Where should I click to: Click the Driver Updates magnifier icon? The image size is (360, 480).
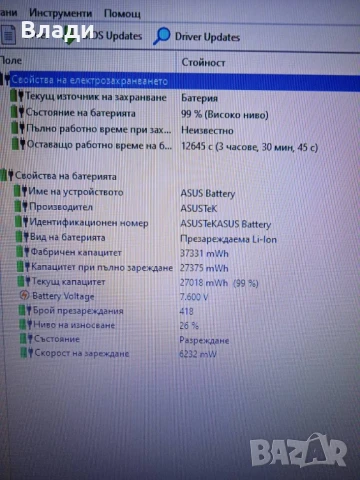tap(162, 36)
